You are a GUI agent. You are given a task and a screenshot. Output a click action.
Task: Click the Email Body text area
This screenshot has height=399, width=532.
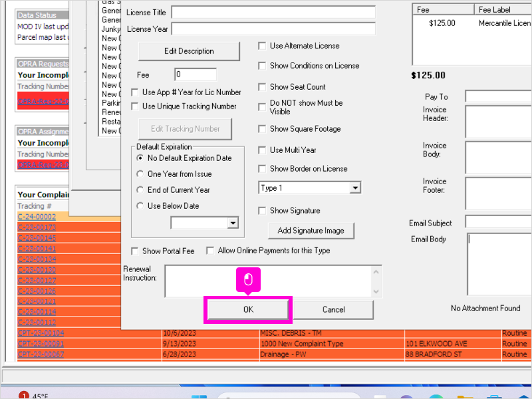pos(499,264)
